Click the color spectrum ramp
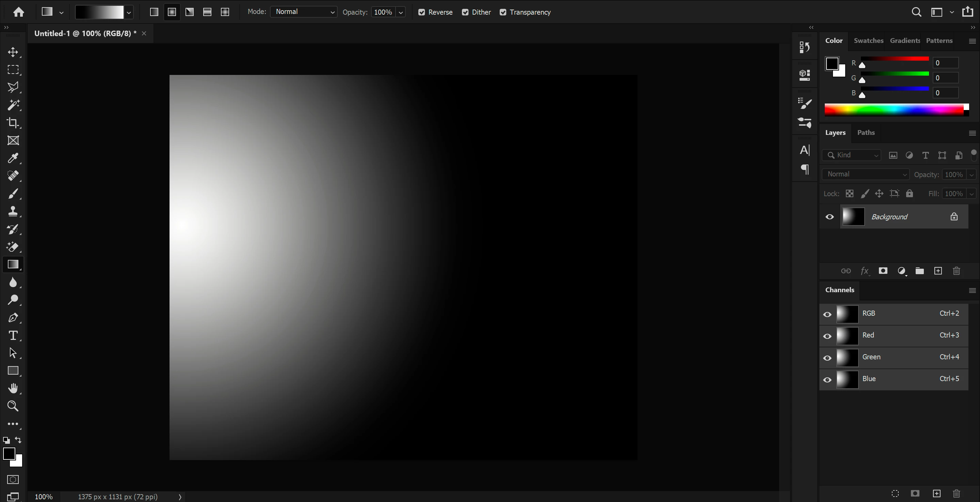The width and height of the screenshot is (980, 502). (x=894, y=110)
